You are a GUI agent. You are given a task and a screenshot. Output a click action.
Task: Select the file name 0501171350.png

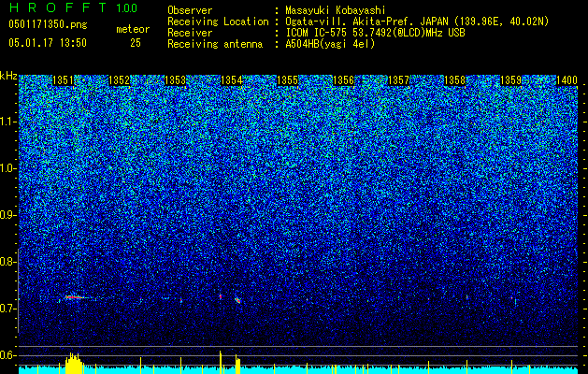coord(48,24)
